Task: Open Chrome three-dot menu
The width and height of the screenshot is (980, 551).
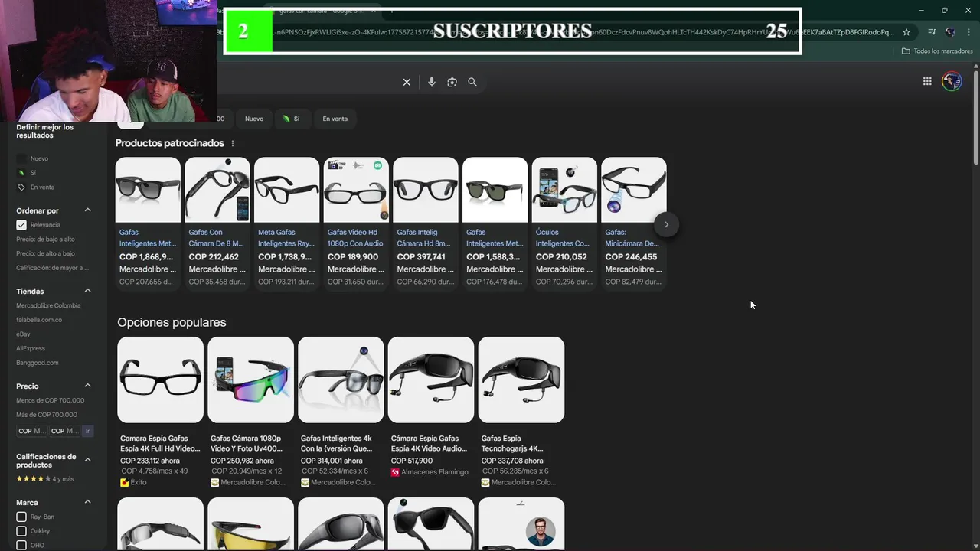Action: [x=968, y=32]
